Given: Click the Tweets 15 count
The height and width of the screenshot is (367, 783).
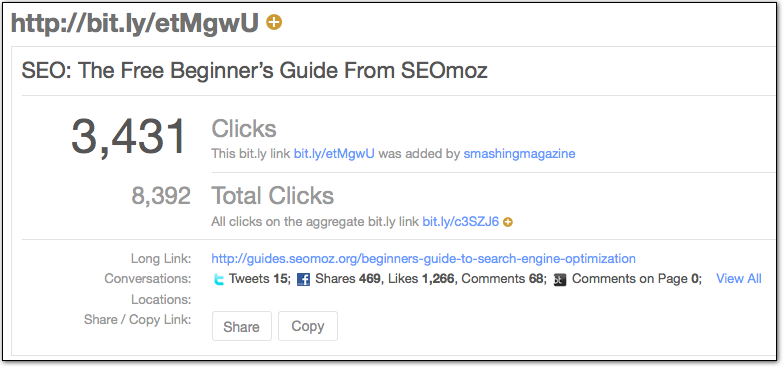Looking at the screenshot, I should [x=257, y=279].
